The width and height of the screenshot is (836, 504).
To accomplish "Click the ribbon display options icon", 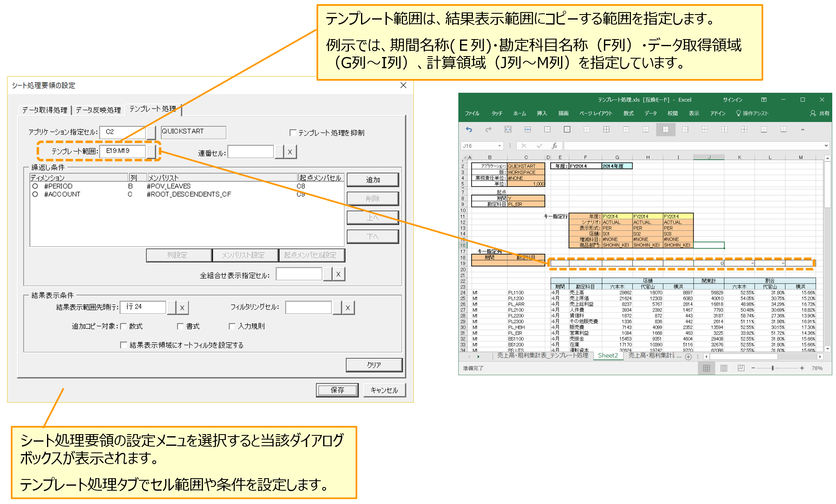I will (764, 100).
